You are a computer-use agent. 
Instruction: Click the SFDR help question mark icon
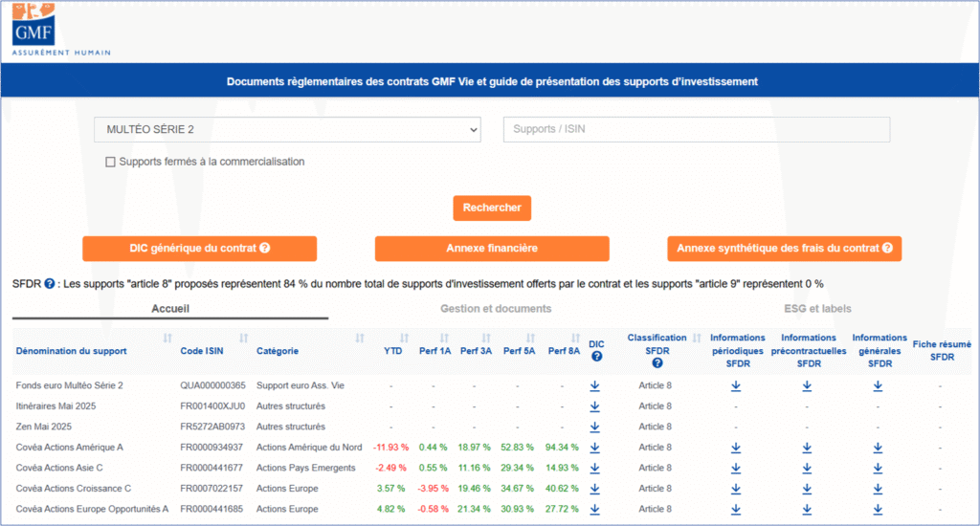50,284
